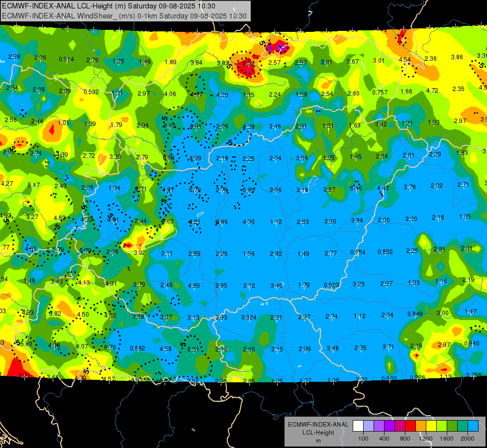
Task: Click the 4.54 wind shear value
Action: [x=405, y=60]
